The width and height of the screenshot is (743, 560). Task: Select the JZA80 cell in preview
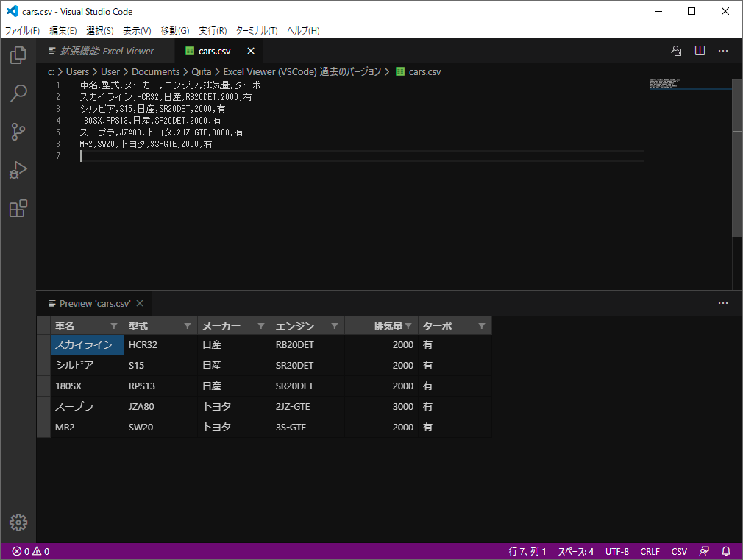(x=160, y=406)
